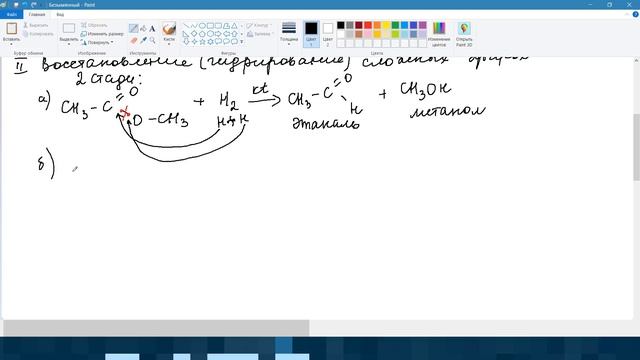
Task: Switch to the Home (Главная) tab
Action: point(37,14)
